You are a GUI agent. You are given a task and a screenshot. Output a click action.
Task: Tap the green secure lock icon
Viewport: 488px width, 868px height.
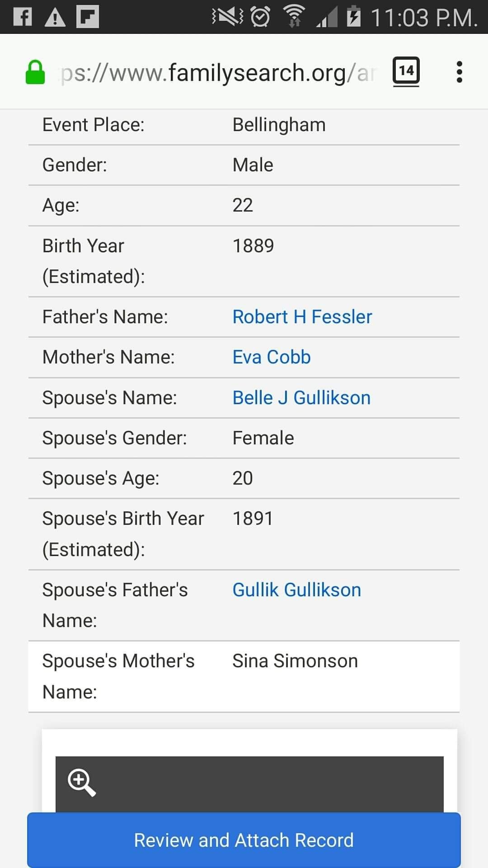[35, 73]
